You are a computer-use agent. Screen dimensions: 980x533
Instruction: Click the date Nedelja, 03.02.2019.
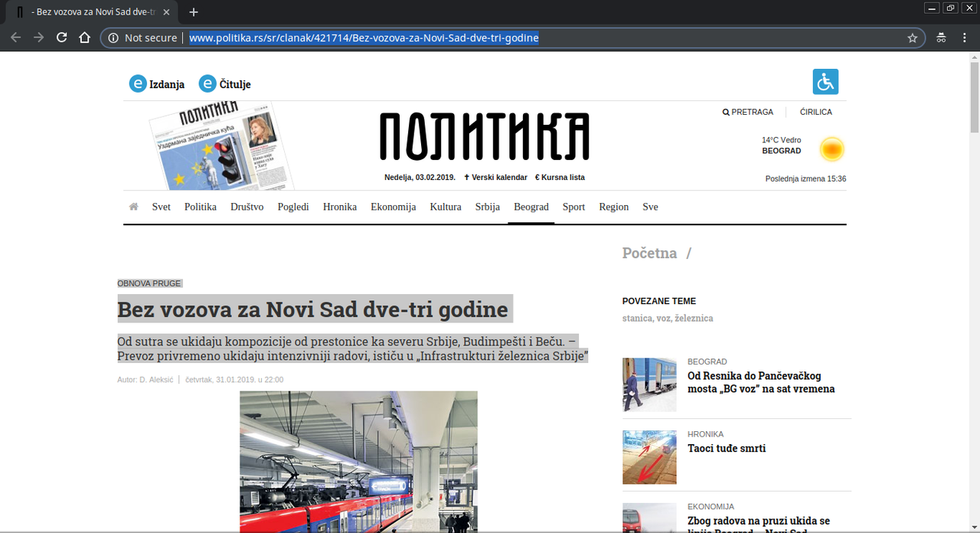(420, 177)
